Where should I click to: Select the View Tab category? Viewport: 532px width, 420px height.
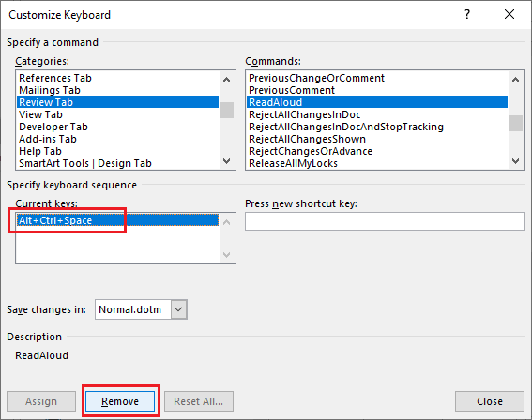click(40, 114)
